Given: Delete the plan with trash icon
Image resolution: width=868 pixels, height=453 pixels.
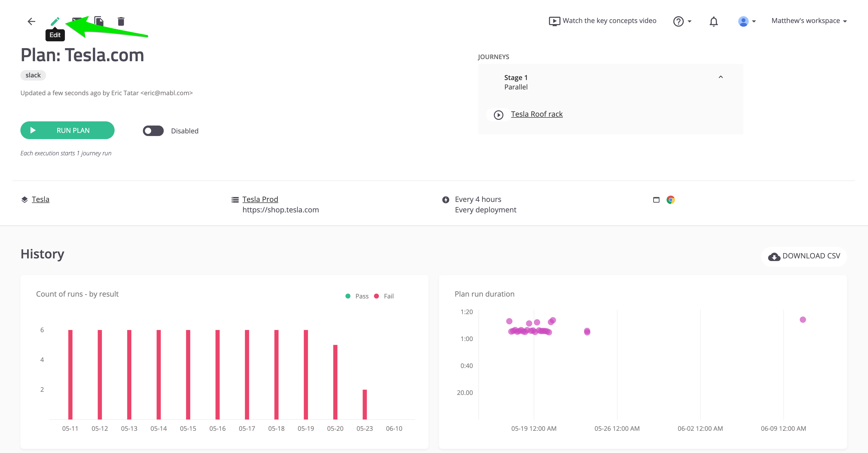Looking at the screenshot, I should click(x=121, y=21).
